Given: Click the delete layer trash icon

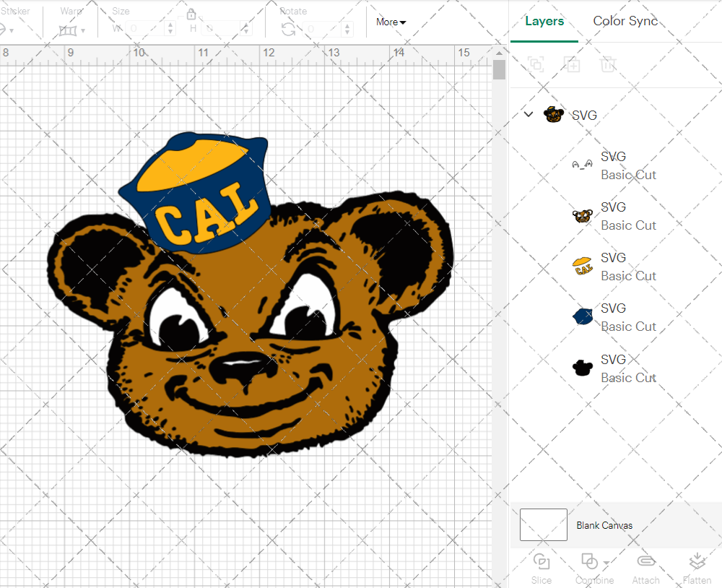Looking at the screenshot, I should pos(609,64).
